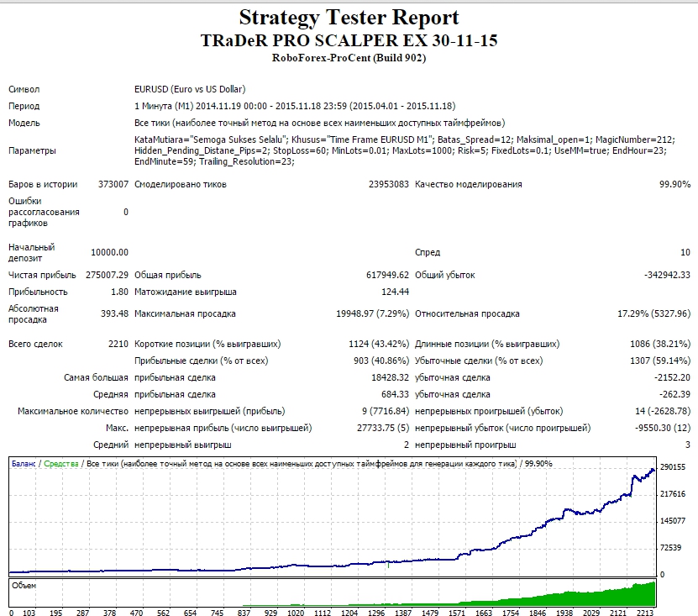Click the 'Максимальная просадка' label

pyautogui.click(x=185, y=314)
